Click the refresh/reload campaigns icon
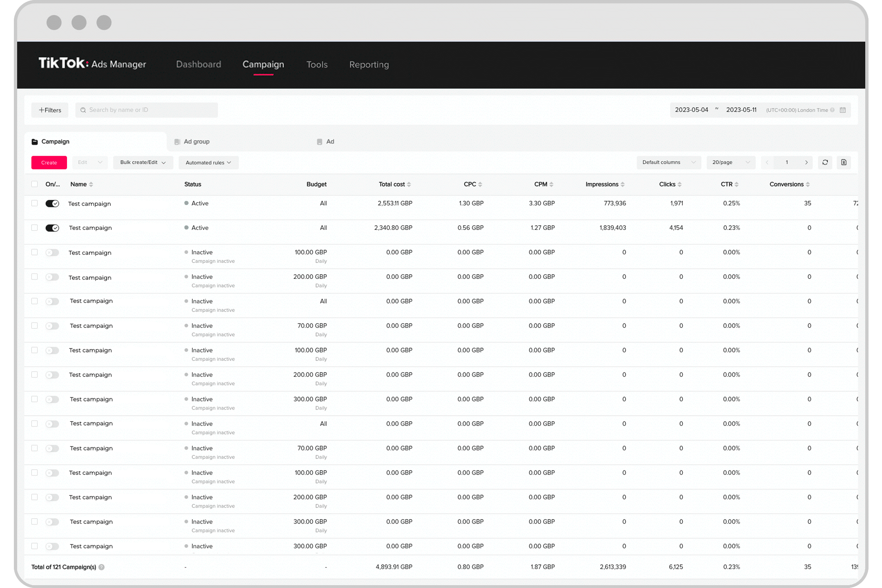Screen dimensions: 882x588 [x=826, y=162]
